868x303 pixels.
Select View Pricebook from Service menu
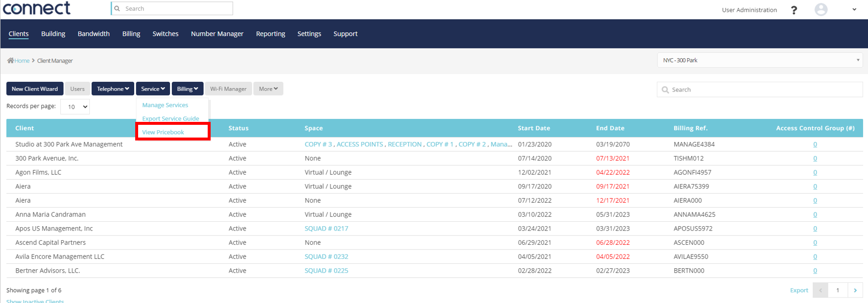coord(163,132)
